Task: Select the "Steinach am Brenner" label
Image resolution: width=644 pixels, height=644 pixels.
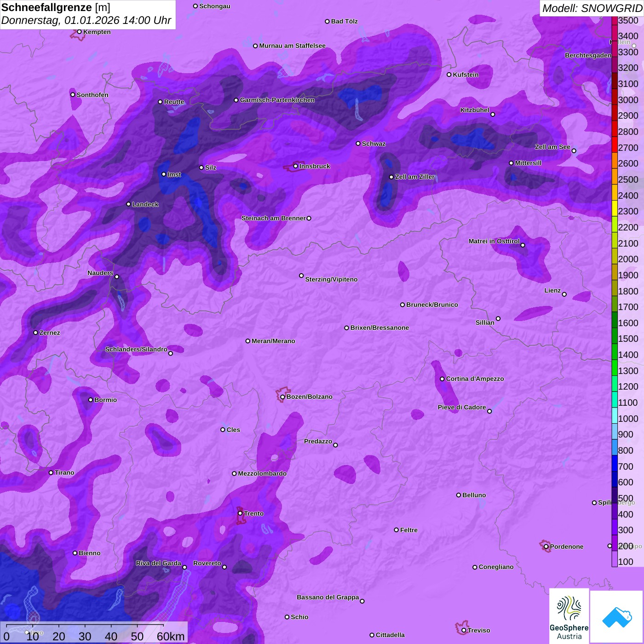Action: pos(274,218)
